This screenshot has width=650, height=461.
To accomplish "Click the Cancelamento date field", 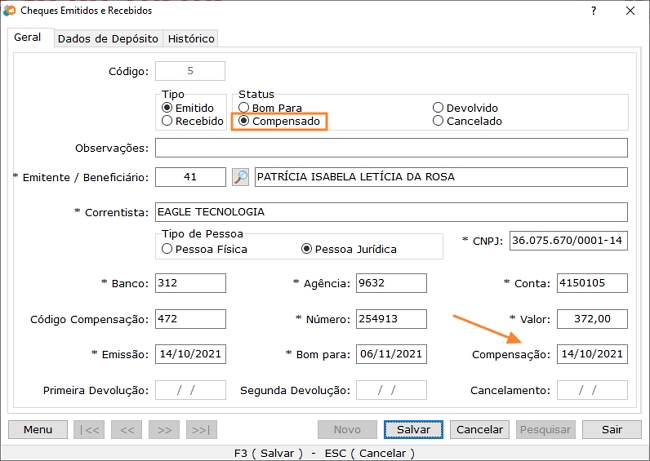I will tap(592, 390).
